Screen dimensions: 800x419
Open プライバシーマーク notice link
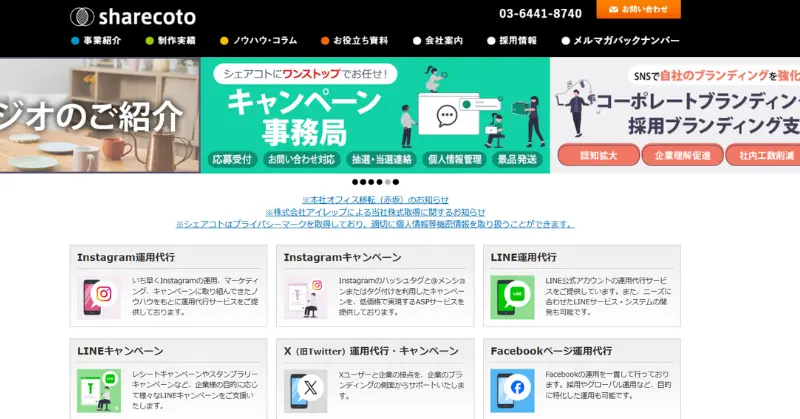coord(375,224)
